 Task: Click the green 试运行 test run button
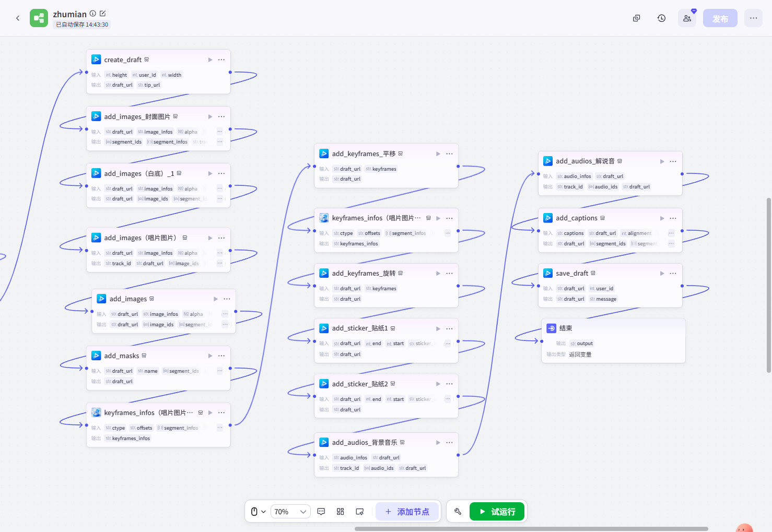[497, 512]
